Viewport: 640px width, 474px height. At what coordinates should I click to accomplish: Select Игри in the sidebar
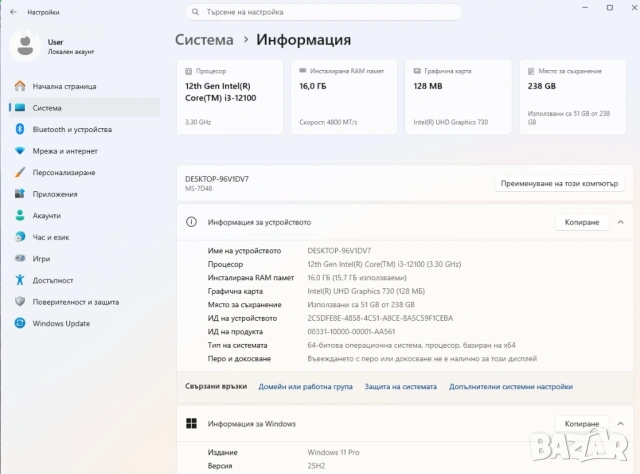(x=84, y=258)
